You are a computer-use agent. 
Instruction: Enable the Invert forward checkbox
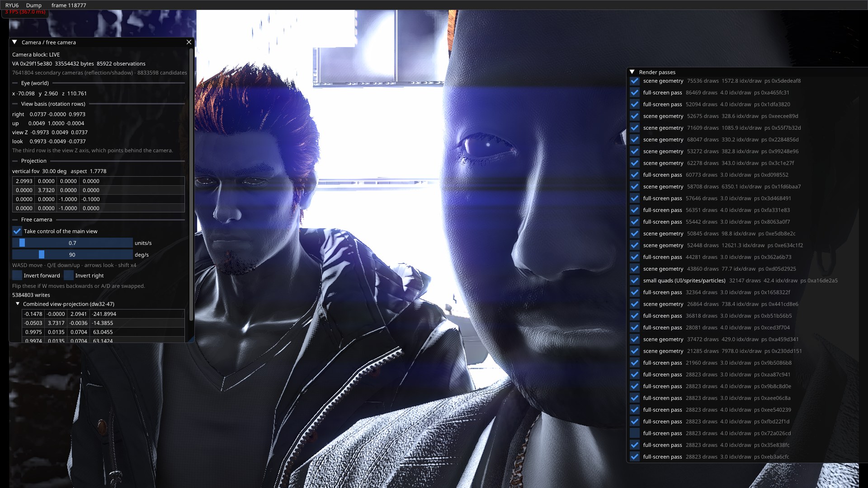coord(17,275)
